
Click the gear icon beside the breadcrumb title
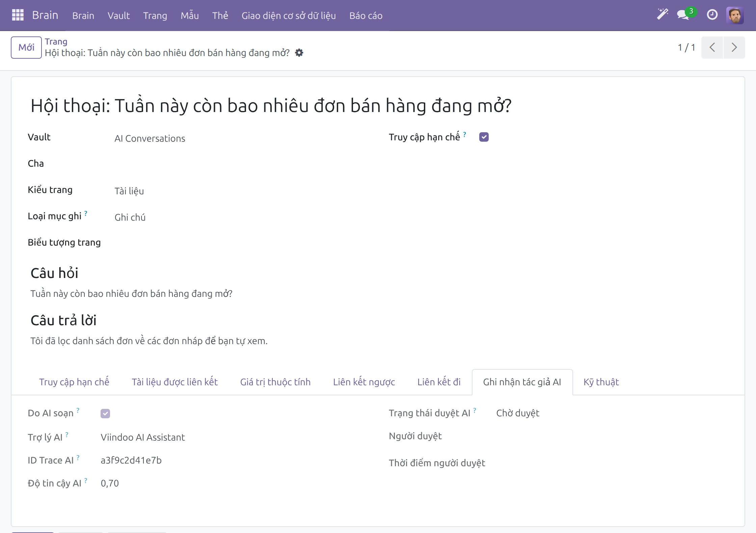[299, 53]
